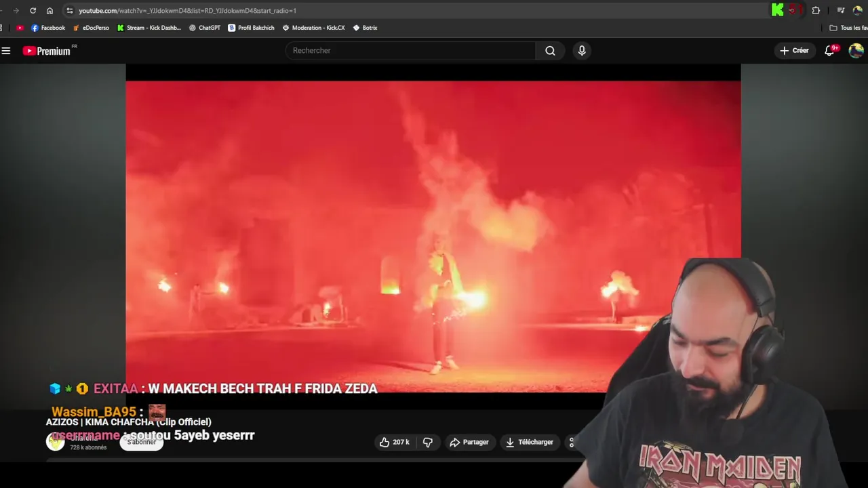Open more actions next to Télécharger
The width and height of the screenshot is (868, 488).
572,442
